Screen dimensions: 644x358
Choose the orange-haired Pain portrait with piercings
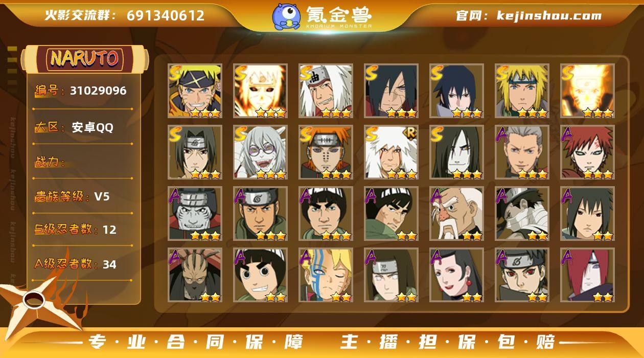tap(326, 152)
